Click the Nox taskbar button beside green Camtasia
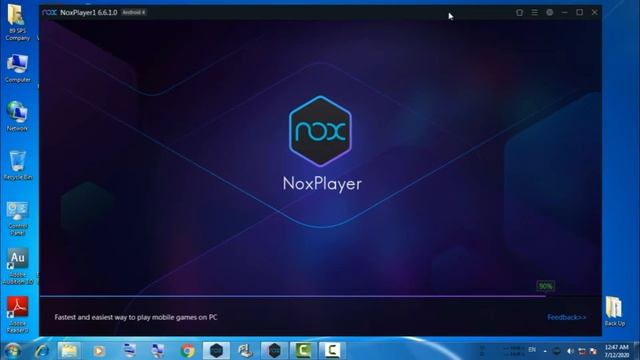The width and height of the screenshot is (640, 360). [x=274, y=351]
